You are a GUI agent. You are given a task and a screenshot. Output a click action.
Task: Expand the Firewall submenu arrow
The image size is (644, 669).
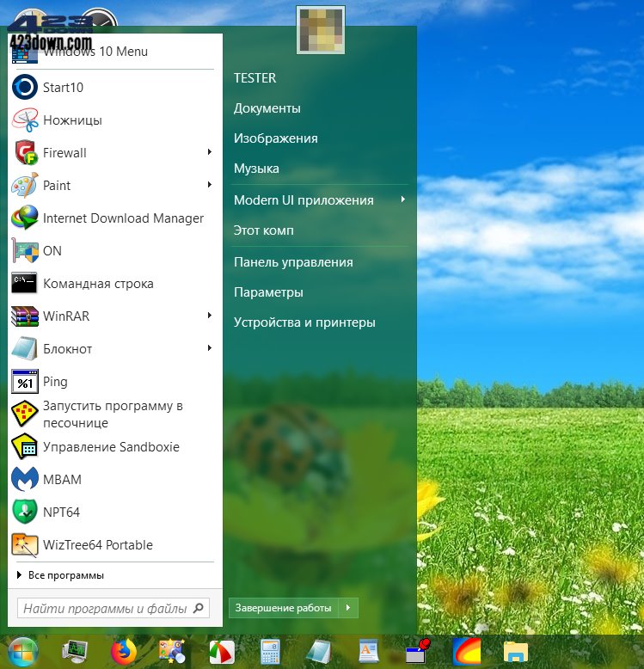coord(209,152)
